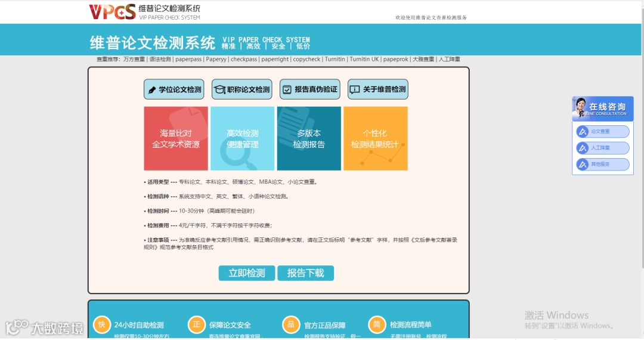Open the paperright link
This screenshot has height=340, width=644.
tap(275, 59)
